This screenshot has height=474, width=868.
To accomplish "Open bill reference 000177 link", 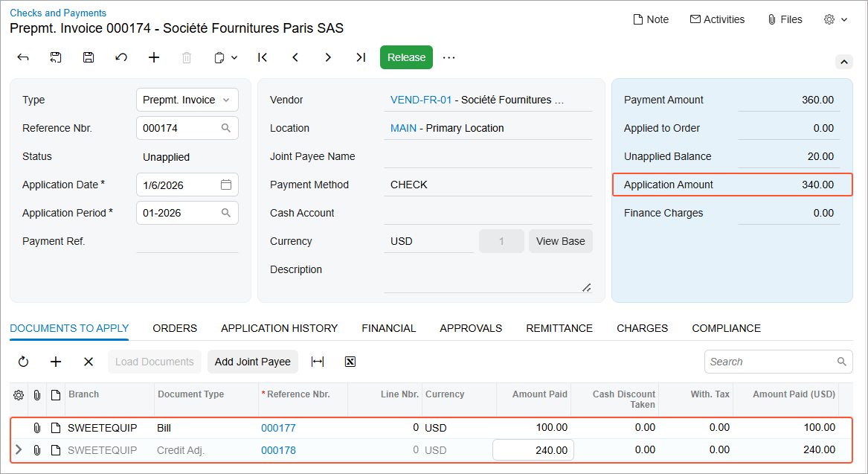I will pyautogui.click(x=278, y=428).
